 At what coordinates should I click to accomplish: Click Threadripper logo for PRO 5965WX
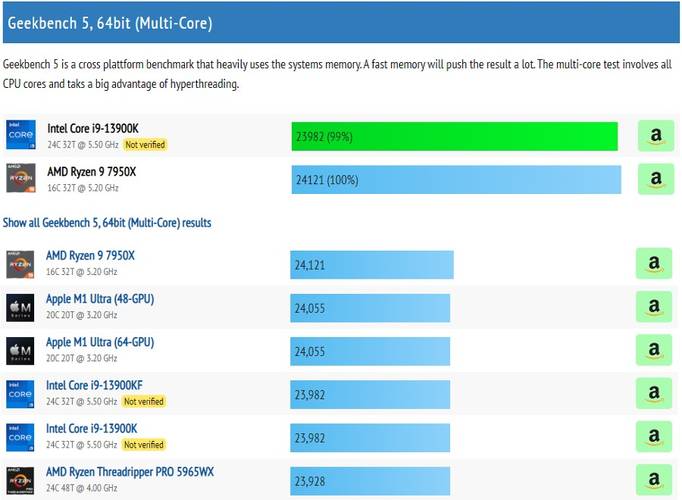[x=20, y=481]
